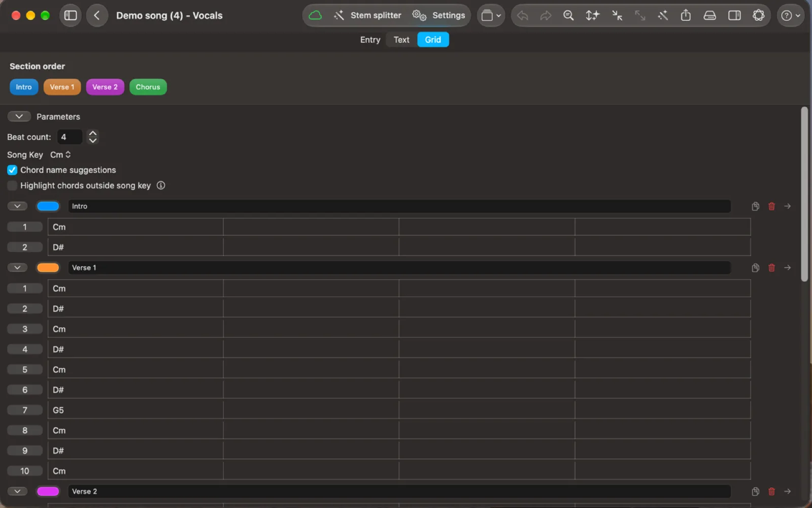
Task: Open the Song Key Cm dropdown
Action: pos(60,154)
